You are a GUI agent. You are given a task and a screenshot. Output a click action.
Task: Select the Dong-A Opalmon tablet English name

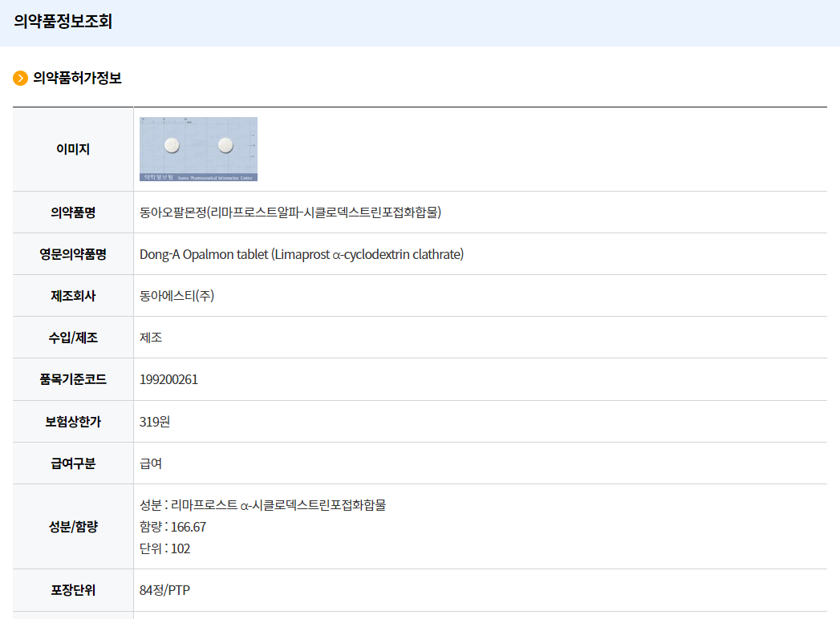302,254
